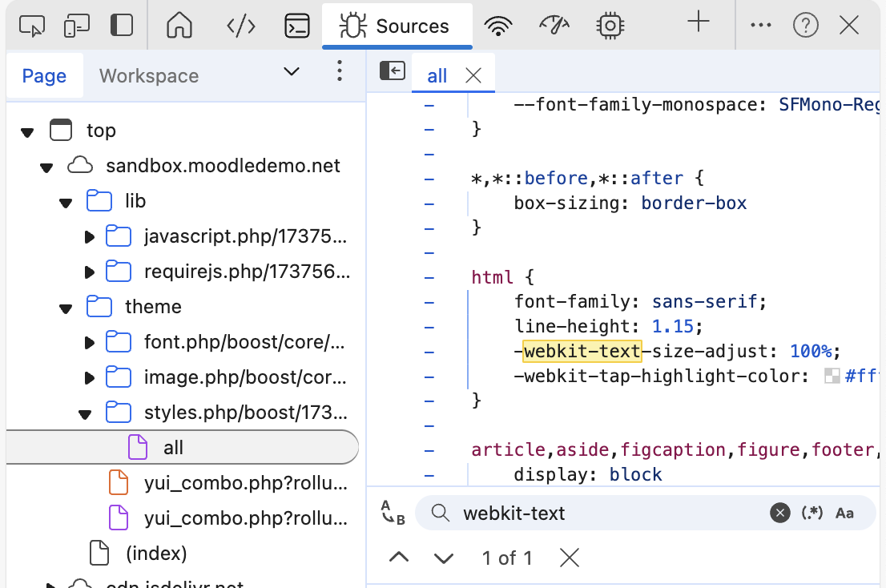The height and width of the screenshot is (588, 886).
Task: Collapse the sandbox.moodledemo.net domain
Action: 46,167
